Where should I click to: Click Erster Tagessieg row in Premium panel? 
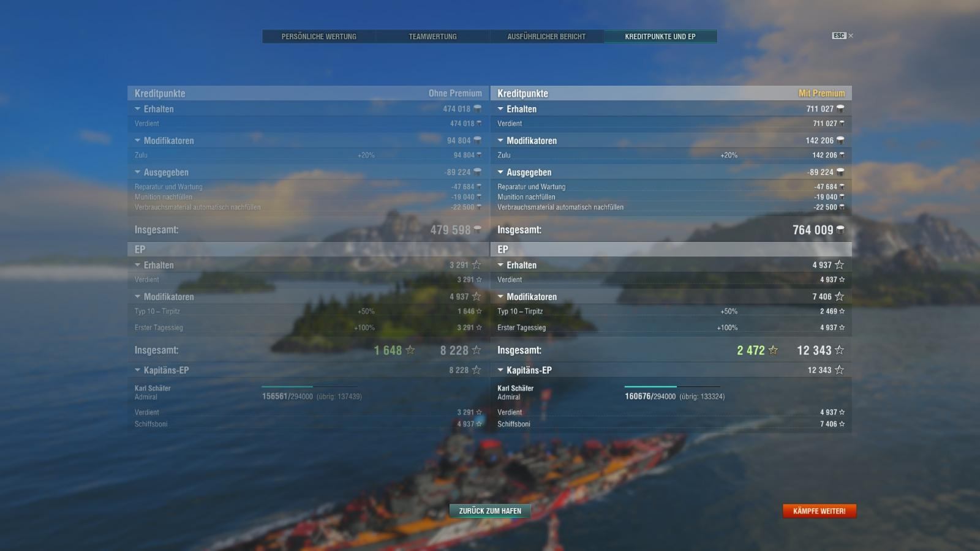(x=671, y=328)
